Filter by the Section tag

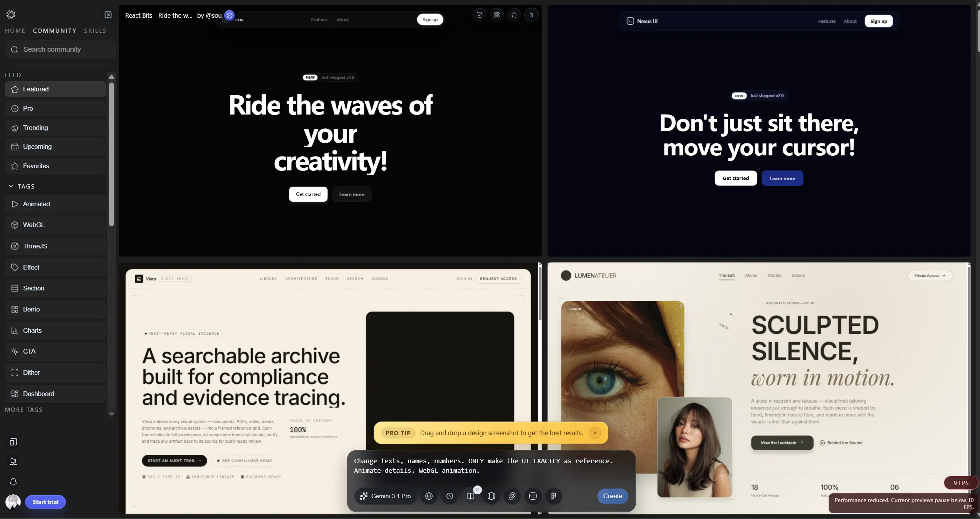point(55,288)
